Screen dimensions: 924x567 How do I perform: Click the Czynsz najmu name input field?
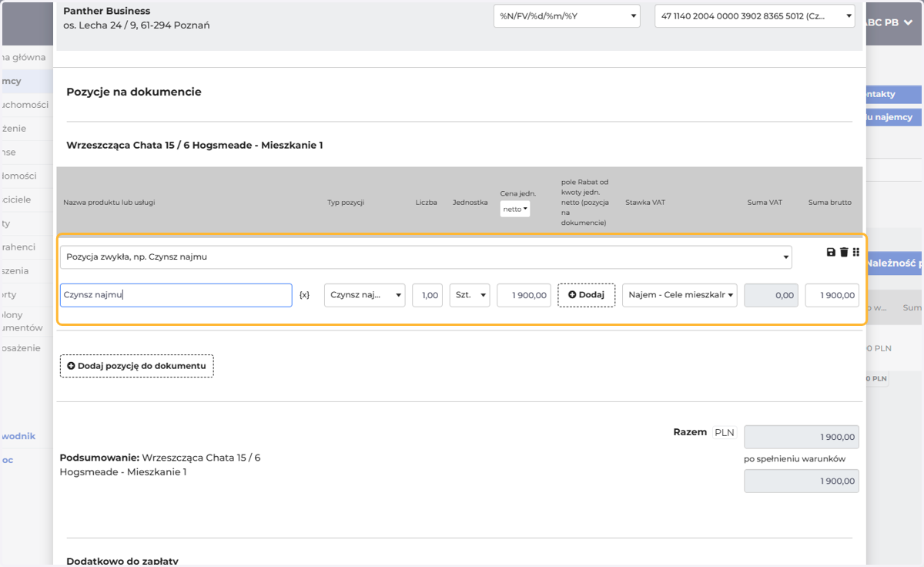(176, 295)
